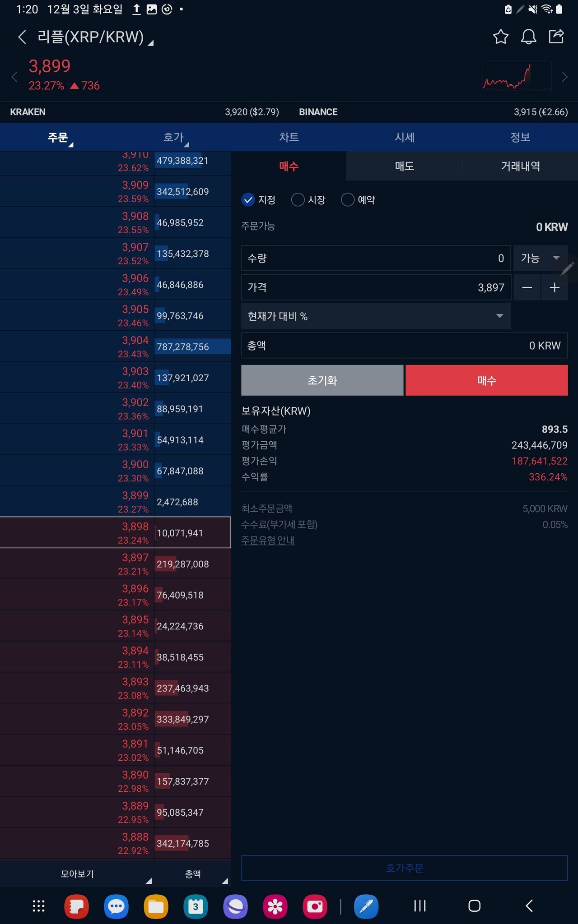This screenshot has width=578, height=924.
Task: Open the pink flower Gallery app
Action: coord(275,906)
